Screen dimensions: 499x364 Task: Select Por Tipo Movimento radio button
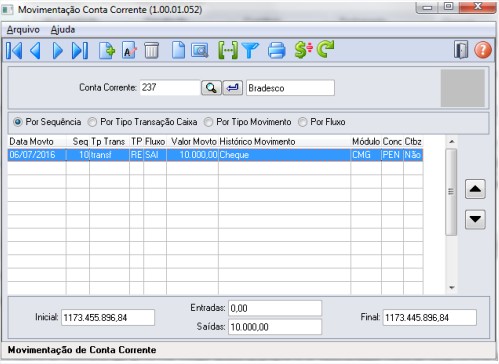(208, 122)
